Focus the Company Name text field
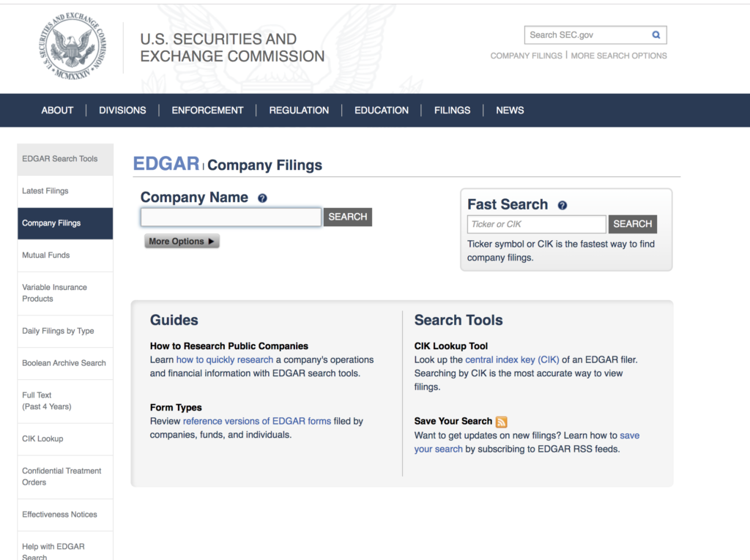The image size is (750, 560). click(x=231, y=217)
